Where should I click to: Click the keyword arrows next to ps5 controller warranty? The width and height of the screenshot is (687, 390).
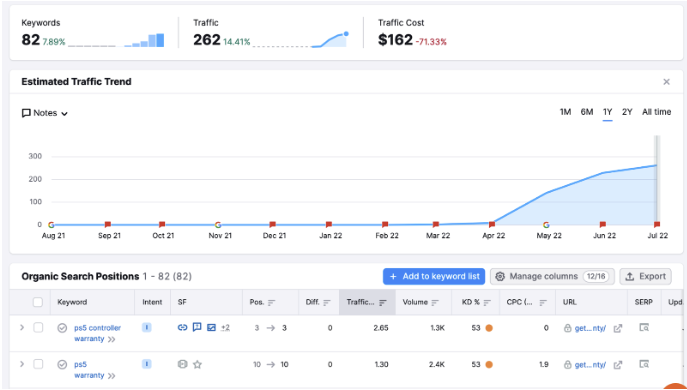coord(111,339)
